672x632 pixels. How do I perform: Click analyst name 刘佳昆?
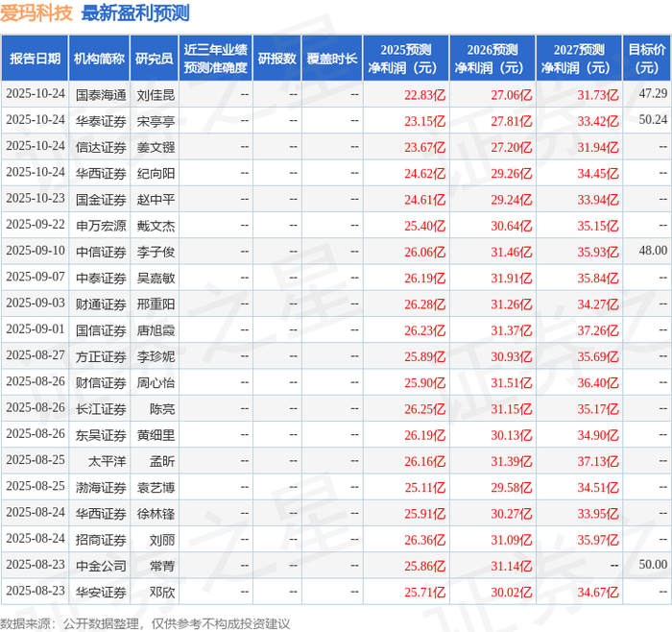tap(156, 95)
